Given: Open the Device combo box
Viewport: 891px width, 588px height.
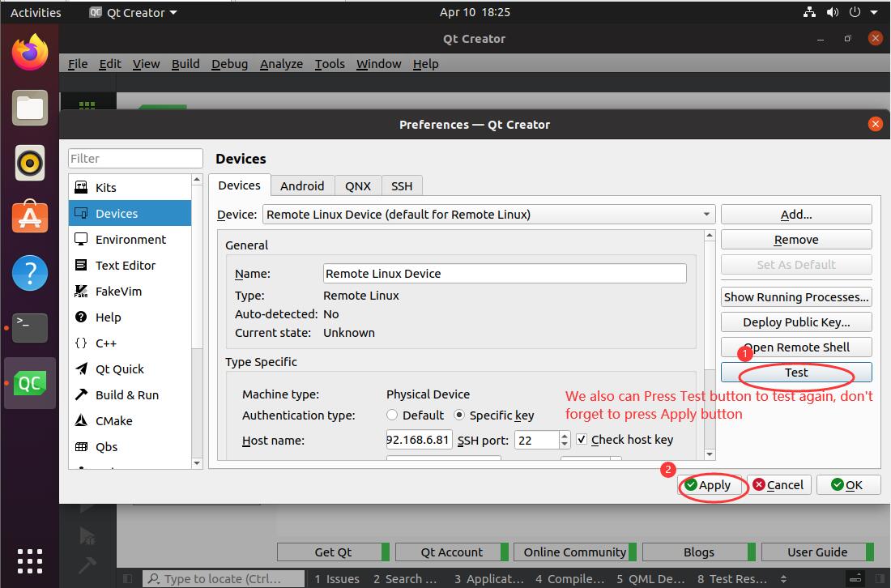Looking at the screenshot, I should coord(488,214).
